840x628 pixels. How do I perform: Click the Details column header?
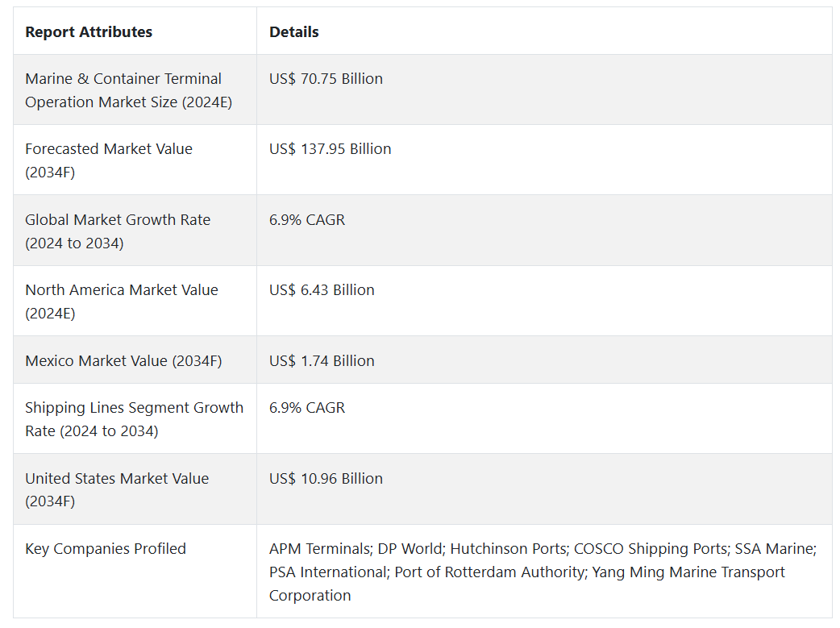click(293, 32)
